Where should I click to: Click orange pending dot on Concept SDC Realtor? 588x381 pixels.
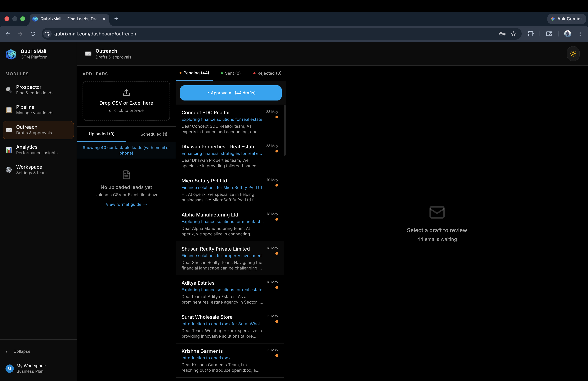[x=277, y=117]
